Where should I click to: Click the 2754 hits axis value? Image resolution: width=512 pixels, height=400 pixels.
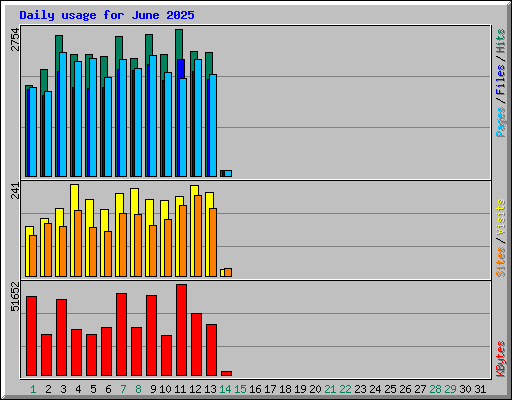[x=15, y=40]
